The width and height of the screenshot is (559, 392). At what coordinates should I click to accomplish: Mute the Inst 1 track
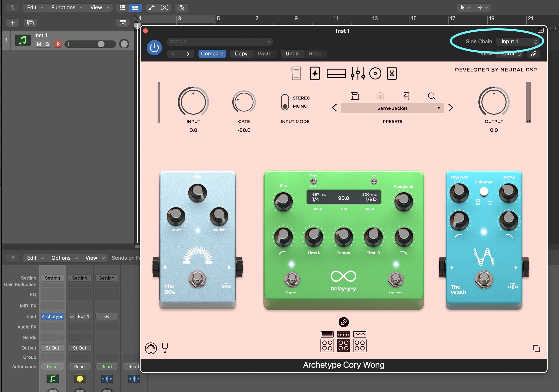(x=39, y=44)
